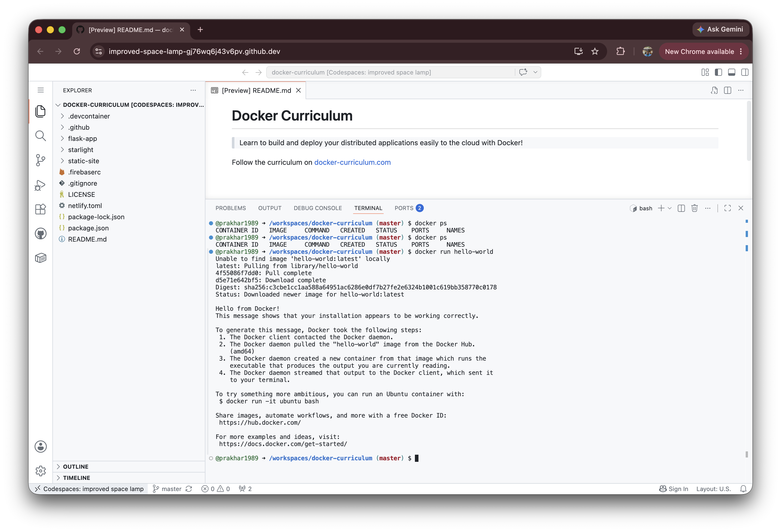Click Customize Layout icon

pyautogui.click(x=705, y=72)
